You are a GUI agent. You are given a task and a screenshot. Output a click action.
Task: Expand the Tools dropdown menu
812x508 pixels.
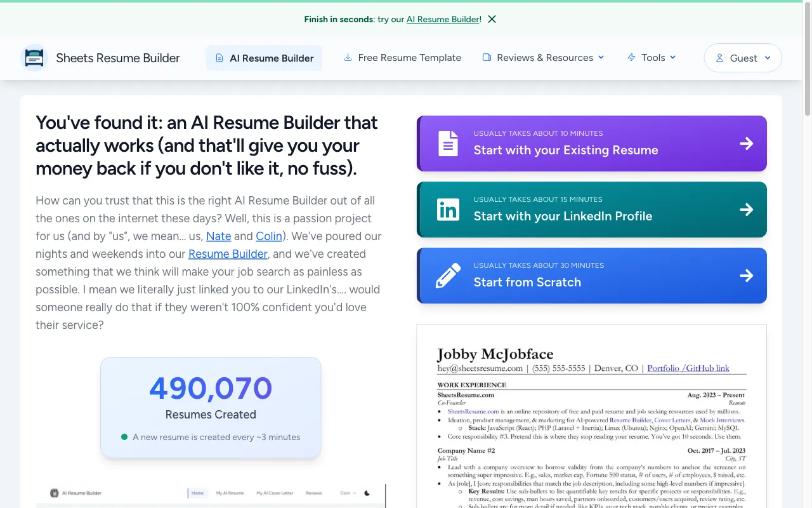coord(652,58)
